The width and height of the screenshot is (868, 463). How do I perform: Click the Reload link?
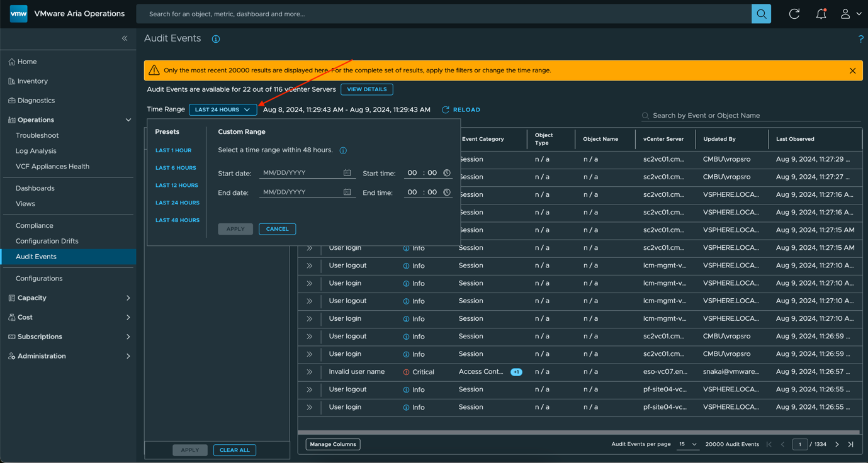tap(461, 109)
